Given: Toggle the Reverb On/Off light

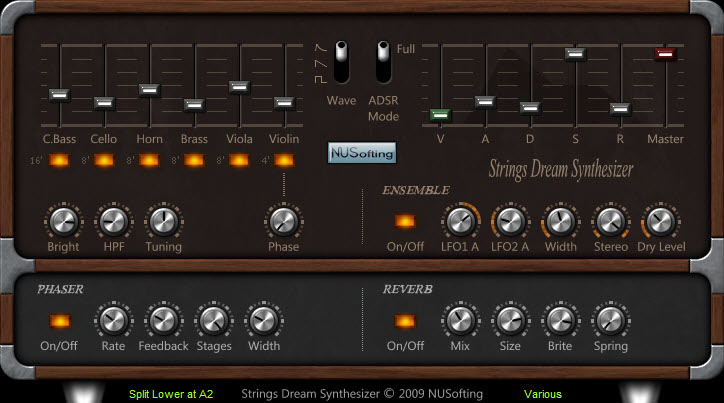Looking at the screenshot, I should coord(405,321).
